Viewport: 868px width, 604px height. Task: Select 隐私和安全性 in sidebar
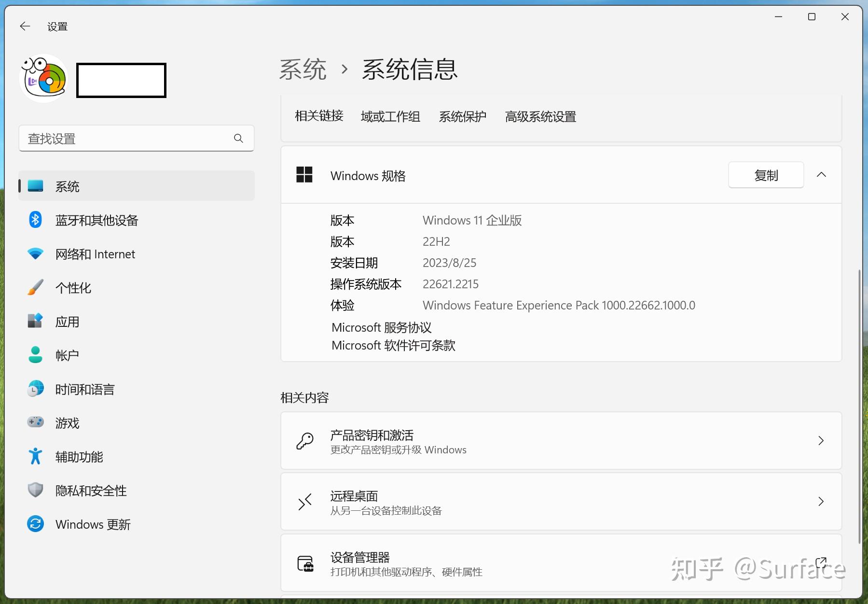click(91, 491)
